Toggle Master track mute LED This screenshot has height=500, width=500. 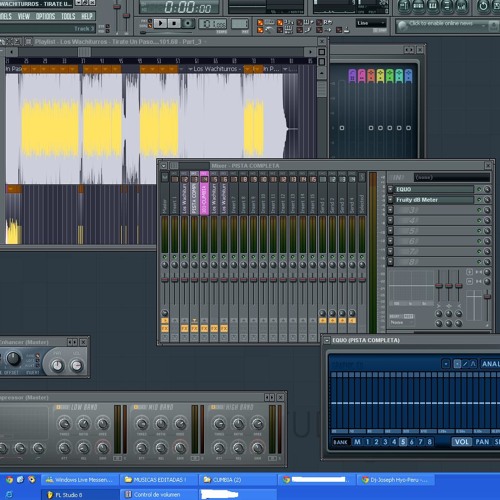pos(165,257)
